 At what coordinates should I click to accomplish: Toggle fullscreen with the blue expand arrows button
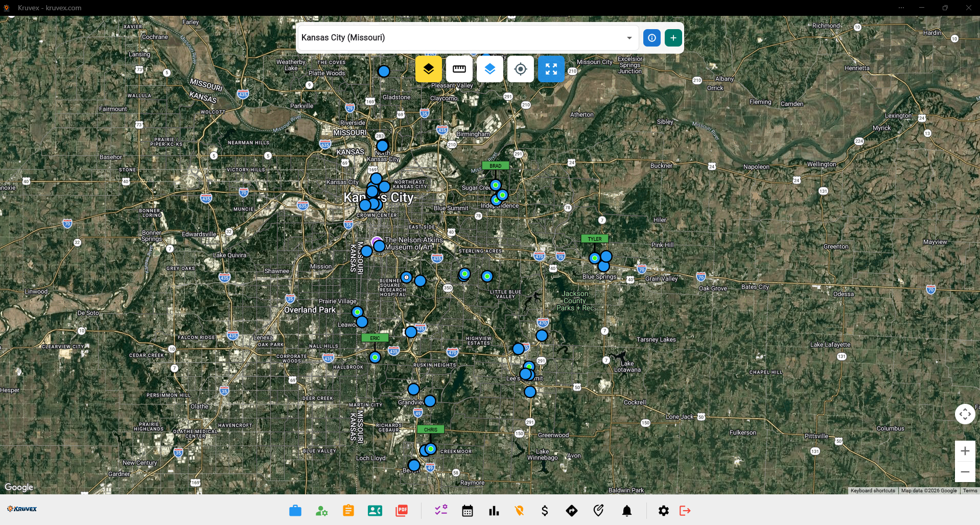coord(551,69)
